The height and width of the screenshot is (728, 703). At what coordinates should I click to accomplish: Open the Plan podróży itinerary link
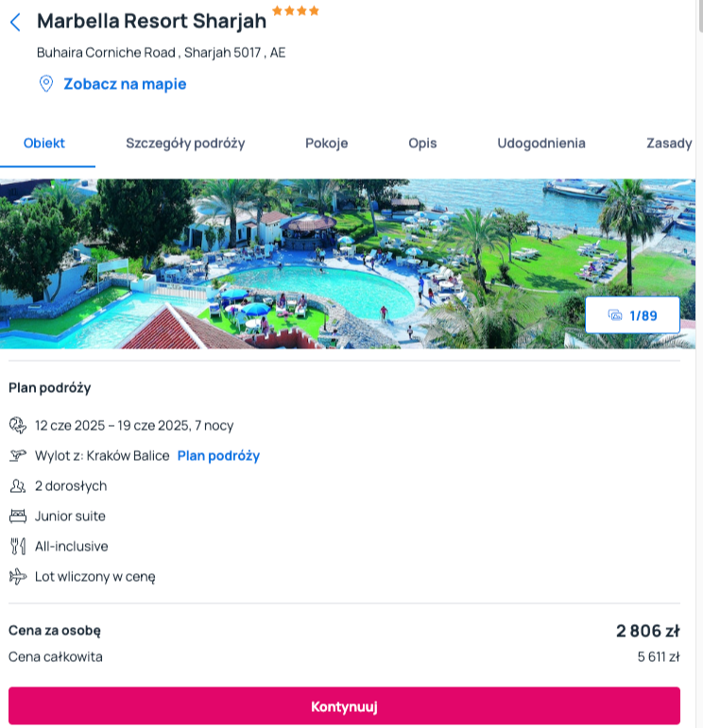click(x=218, y=456)
